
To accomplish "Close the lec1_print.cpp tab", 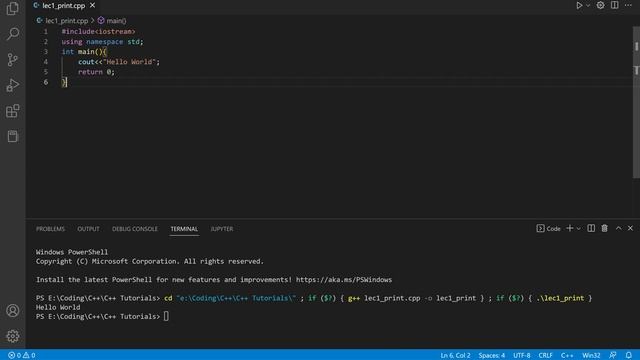I will (x=92, y=5).
